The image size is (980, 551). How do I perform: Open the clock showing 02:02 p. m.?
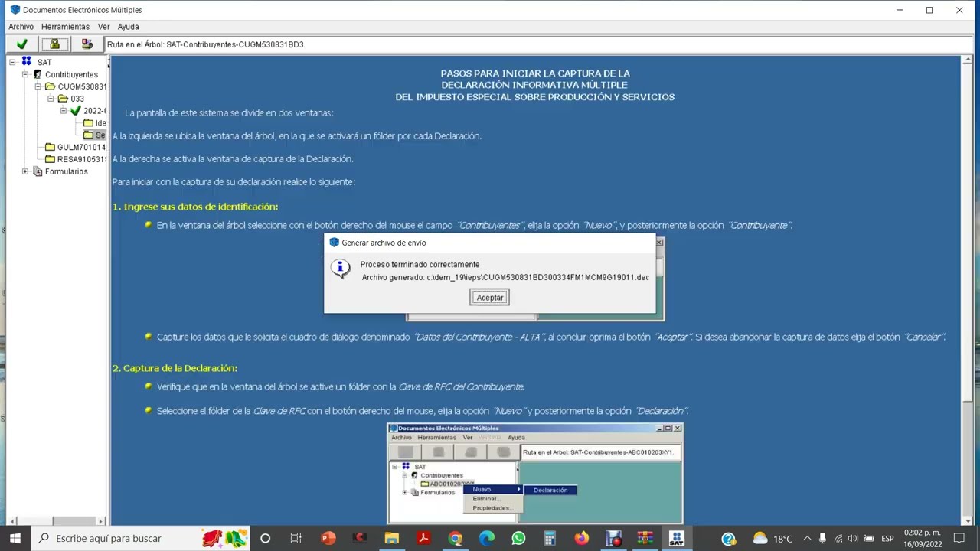pos(923,539)
